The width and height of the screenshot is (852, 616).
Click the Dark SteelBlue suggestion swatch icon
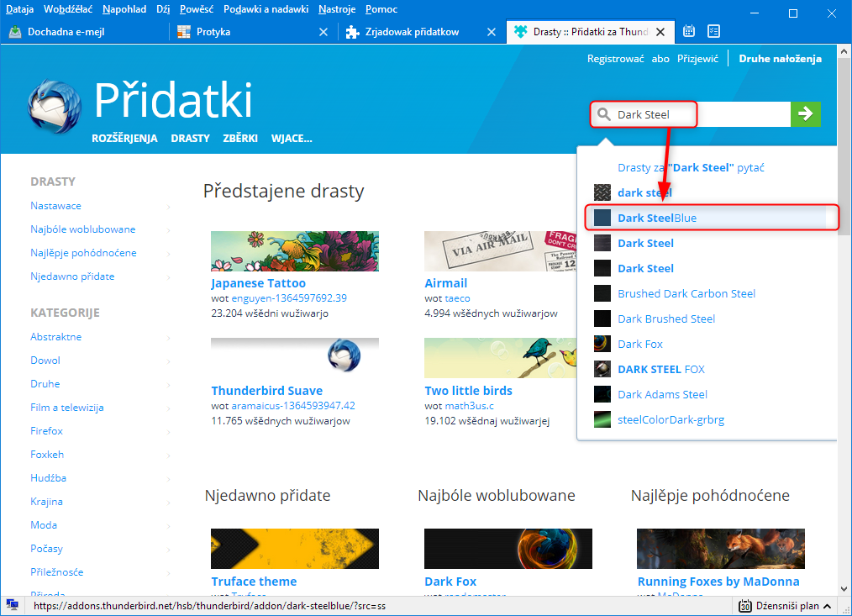[x=602, y=218]
